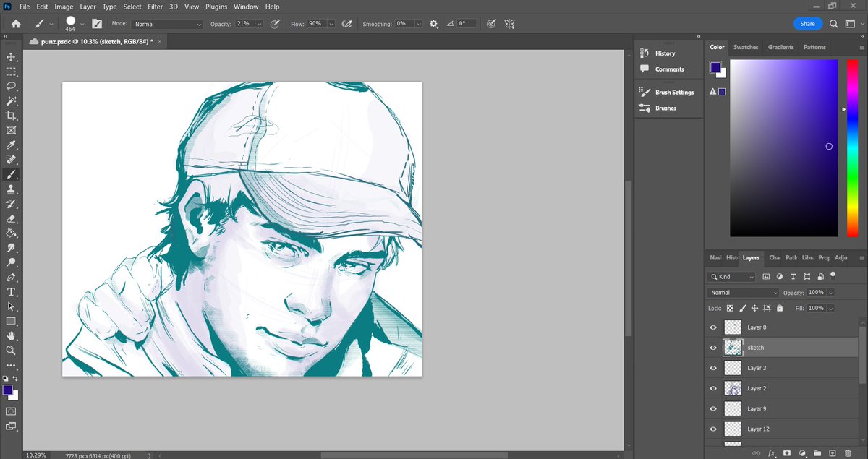The height and width of the screenshot is (459, 868).
Task: Select the Smudge tool
Action: [11, 248]
